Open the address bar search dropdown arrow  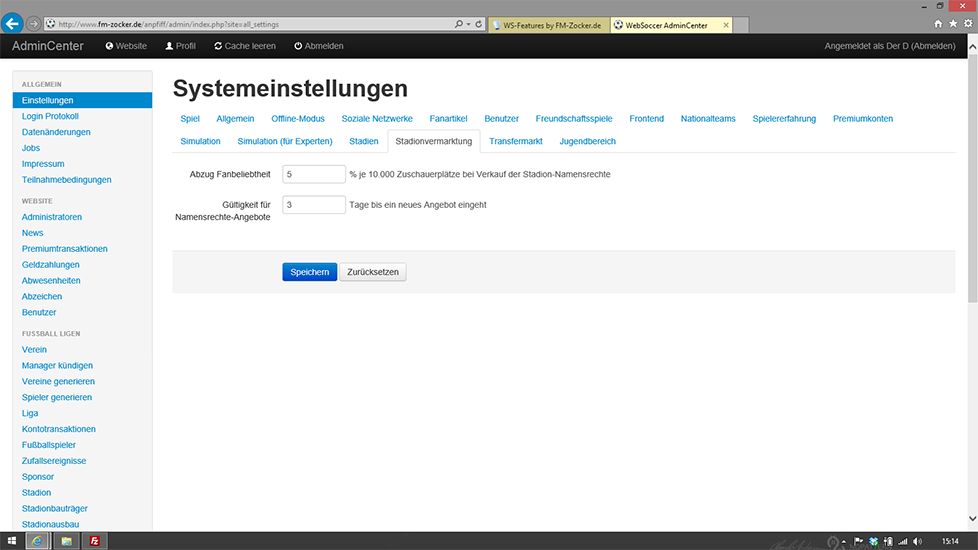[x=468, y=24]
